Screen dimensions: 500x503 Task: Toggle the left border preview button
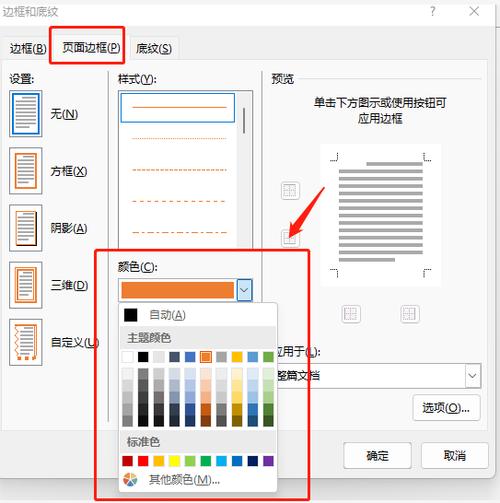(x=351, y=314)
